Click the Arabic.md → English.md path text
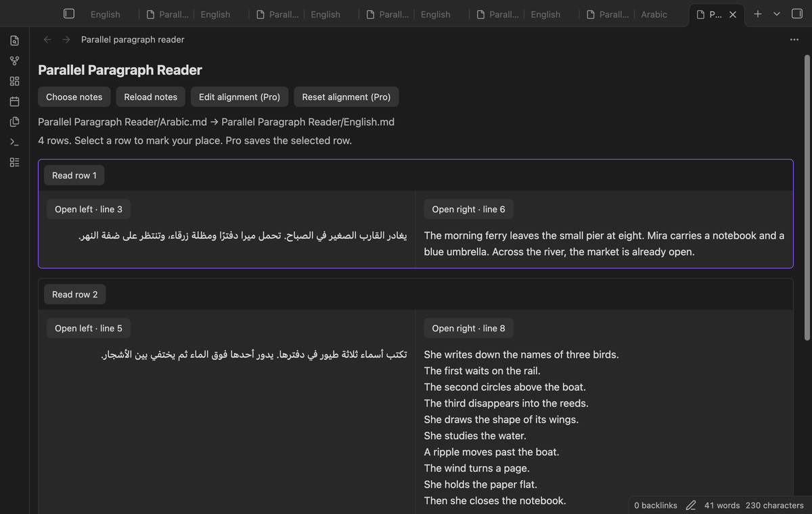The height and width of the screenshot is (514, 812). pos(216,122)
